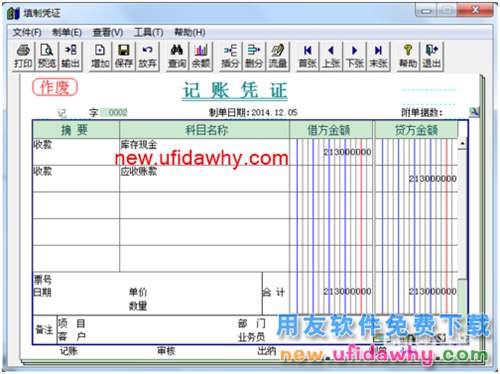Click the 删分 delete entry icon
Viewport: 500px width, 374px height.
click(254, 56)
